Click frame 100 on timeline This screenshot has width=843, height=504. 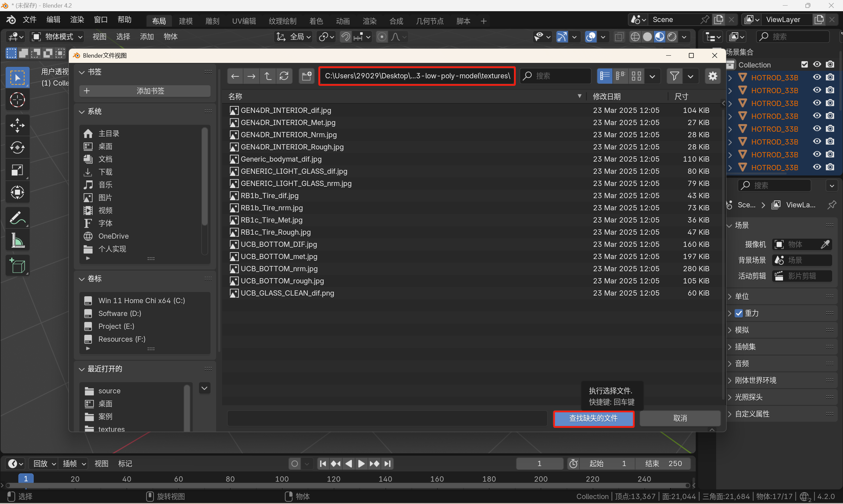coord(282,479)
